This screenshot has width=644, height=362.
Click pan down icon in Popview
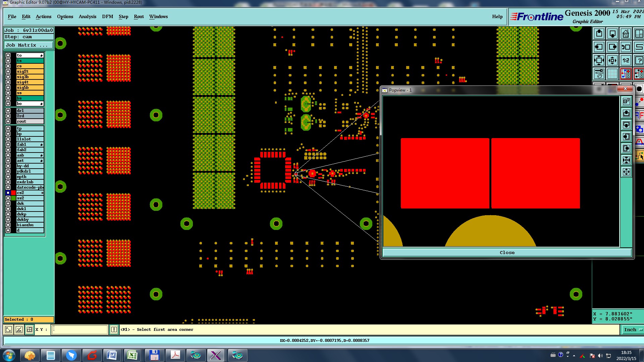click(626, 125)
